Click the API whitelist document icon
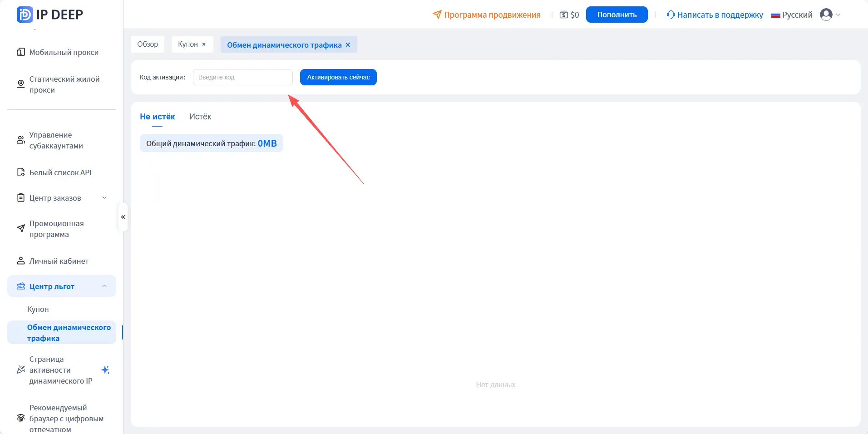The image size is (868, 434). (x=21, y=172)
